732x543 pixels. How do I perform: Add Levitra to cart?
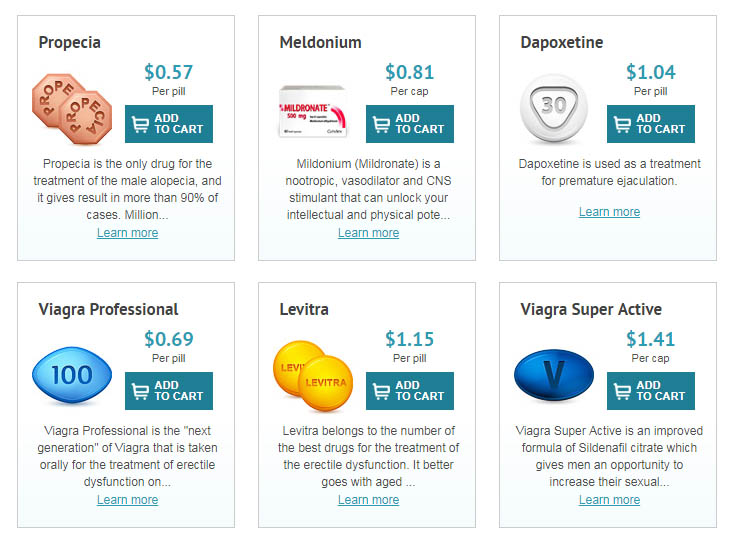[410, 391]
